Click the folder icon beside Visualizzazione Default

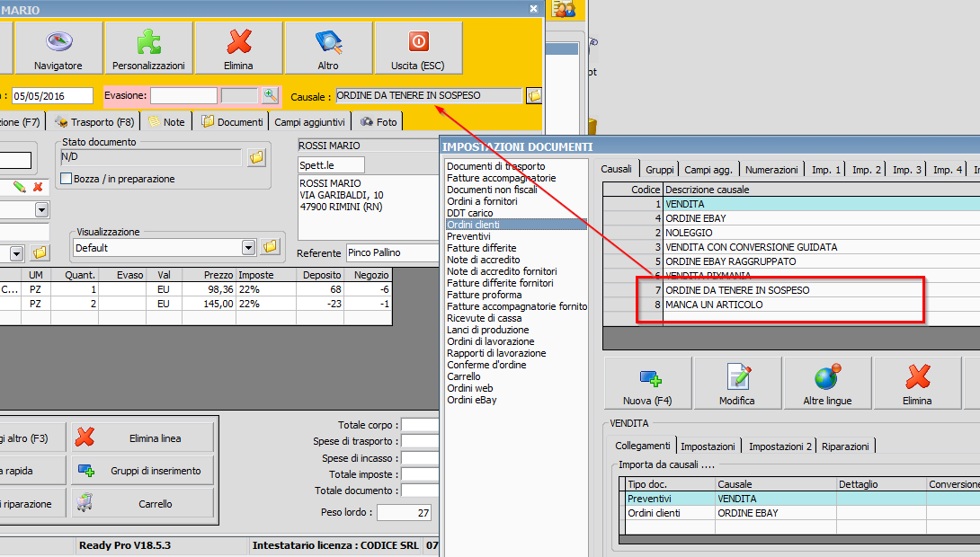click(270, 247)
